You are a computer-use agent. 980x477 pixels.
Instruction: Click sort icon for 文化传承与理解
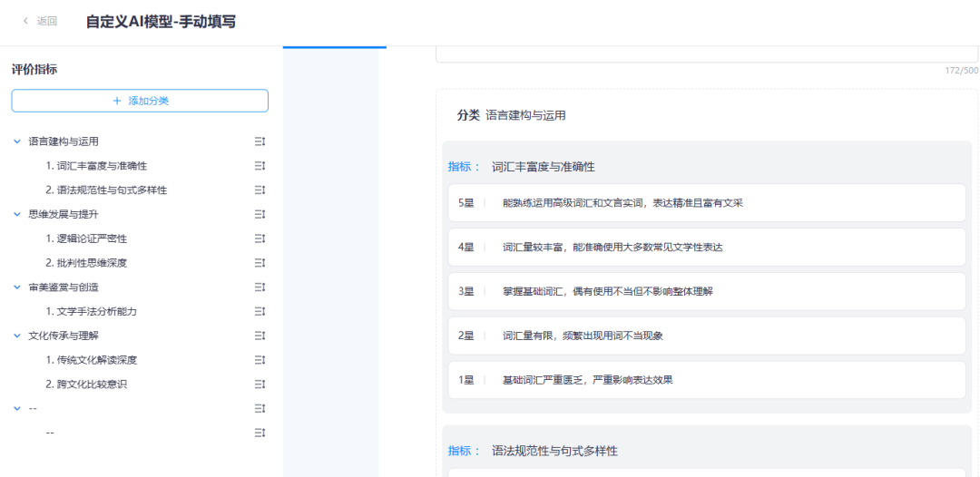coord(260,336)
